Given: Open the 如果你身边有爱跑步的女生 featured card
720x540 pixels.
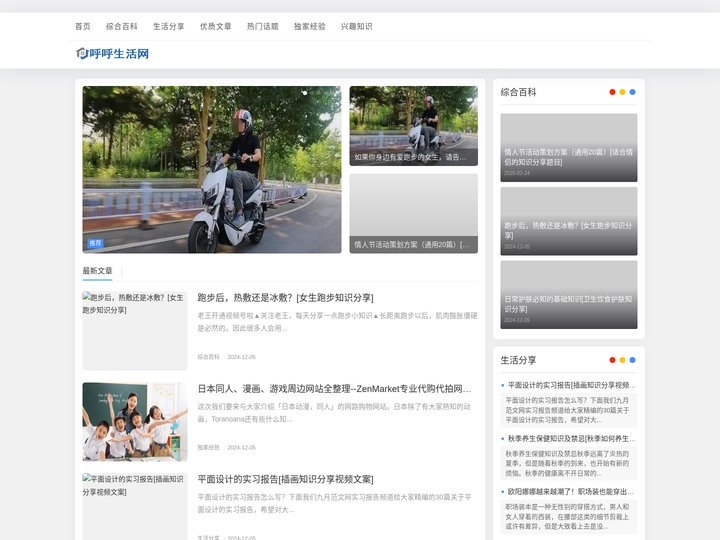Looking at the screenshot, I should 413,126.
